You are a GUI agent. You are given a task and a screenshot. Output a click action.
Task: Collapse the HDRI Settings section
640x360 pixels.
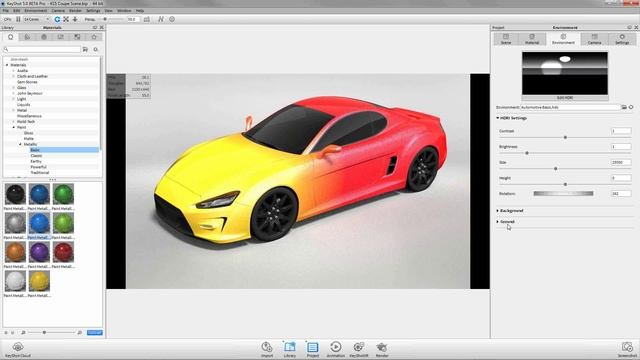[x=498, y=118]
